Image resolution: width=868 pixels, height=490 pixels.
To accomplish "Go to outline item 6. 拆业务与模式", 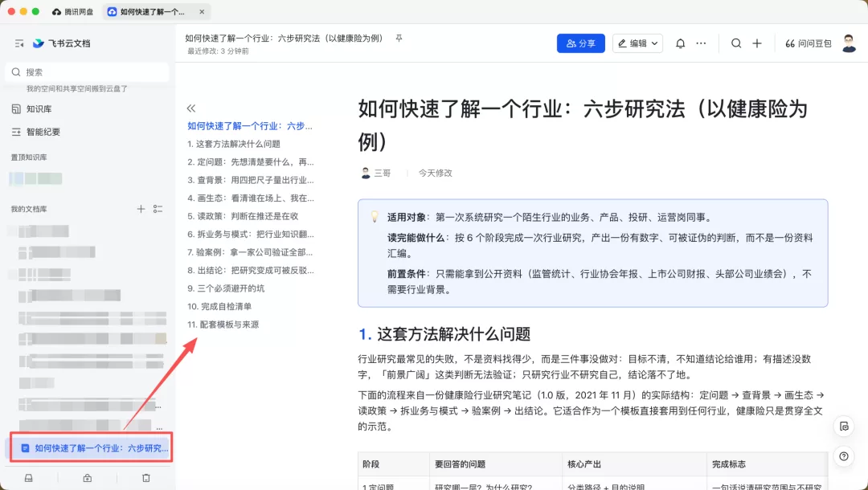I will coord(250,234).
